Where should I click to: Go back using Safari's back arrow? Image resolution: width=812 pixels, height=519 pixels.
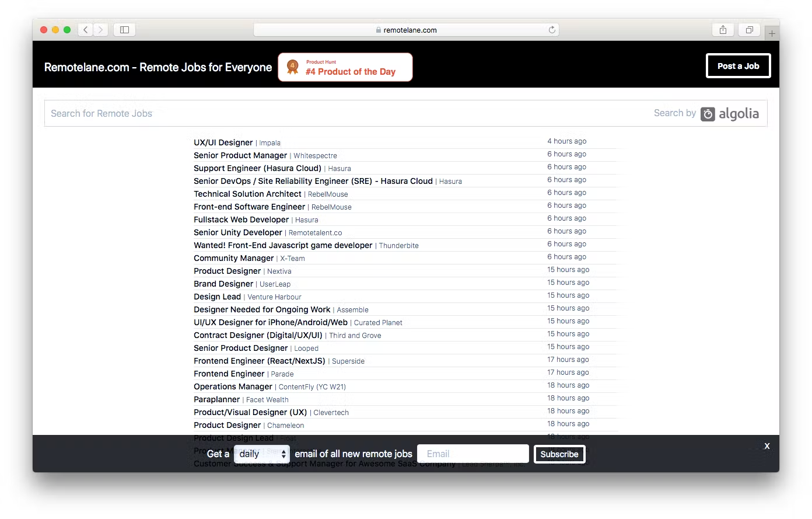pos(86,30)
